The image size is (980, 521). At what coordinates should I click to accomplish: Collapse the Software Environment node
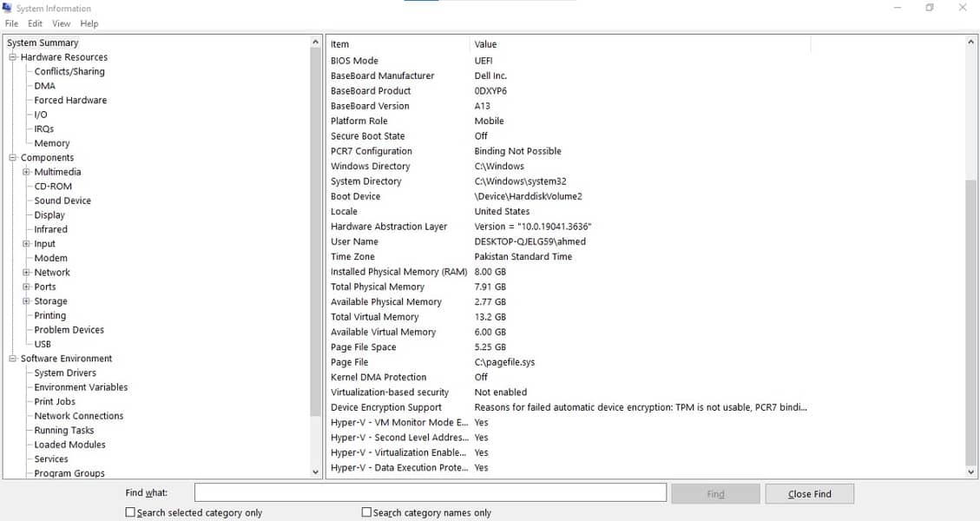[x=13, y=359]
